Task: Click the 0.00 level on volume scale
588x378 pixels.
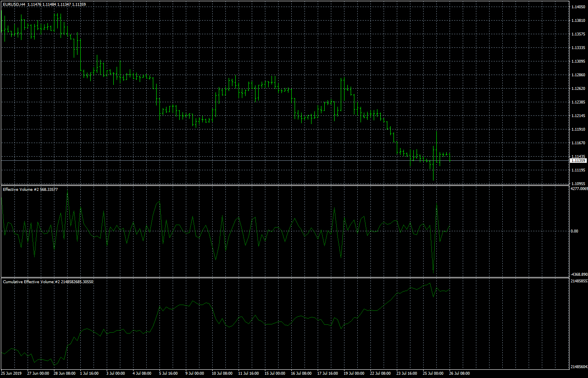Action: tap(575, 231)
